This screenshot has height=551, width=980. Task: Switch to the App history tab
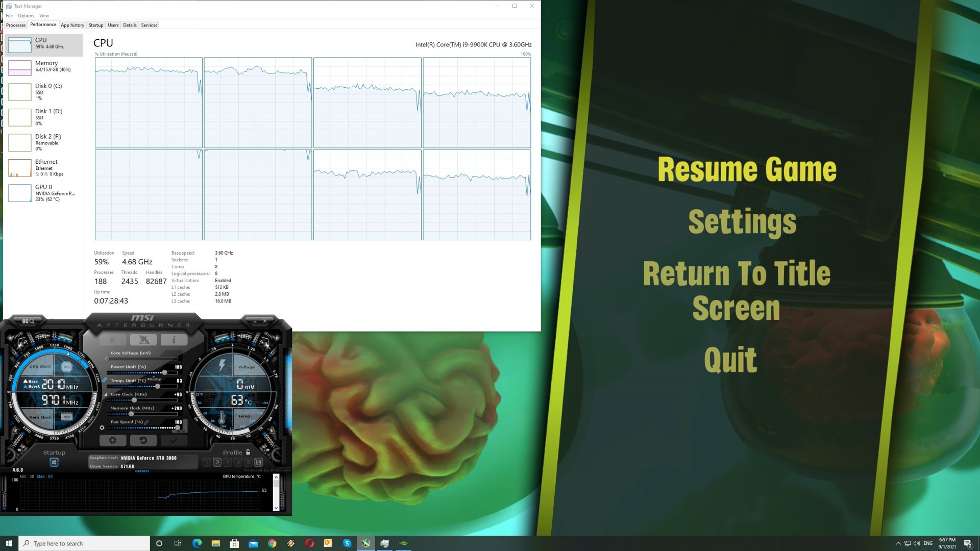coord(72,25)
